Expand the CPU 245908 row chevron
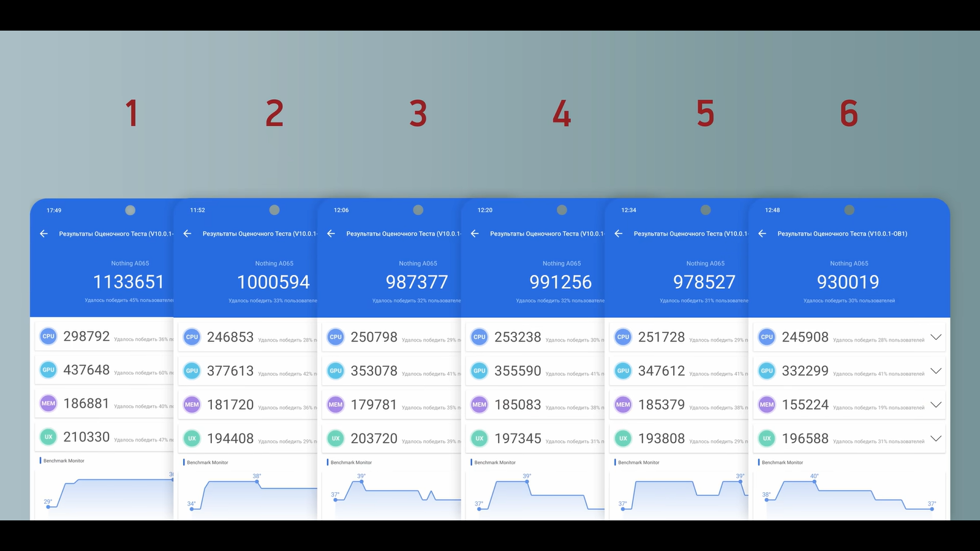 [x=936, y=337]
